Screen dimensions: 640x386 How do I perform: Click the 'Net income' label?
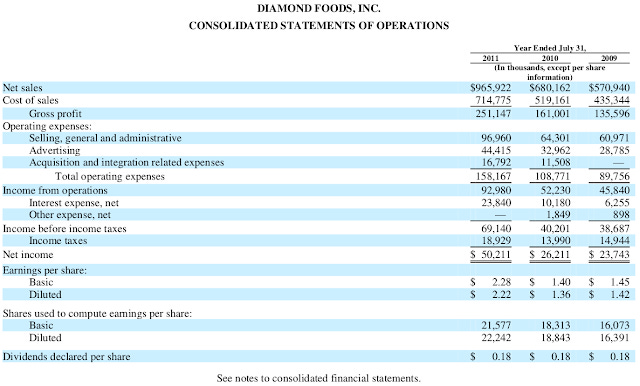click(28, 255)
